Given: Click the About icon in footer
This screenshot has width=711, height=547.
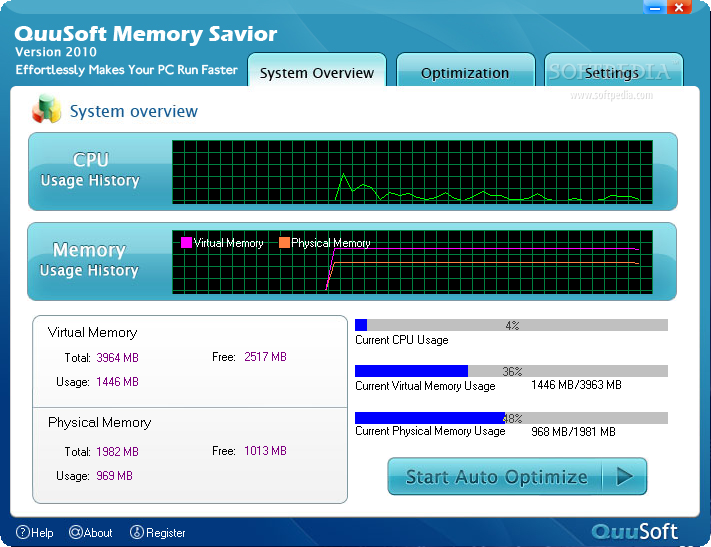Looking at the screenshot, I should coord(76,532).
